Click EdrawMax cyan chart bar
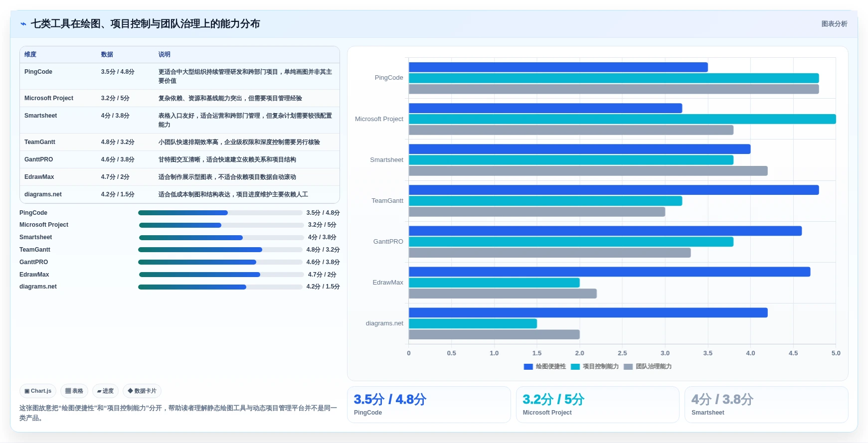The image size is (868, 443). pyautogui.click(x=494, y=283)
